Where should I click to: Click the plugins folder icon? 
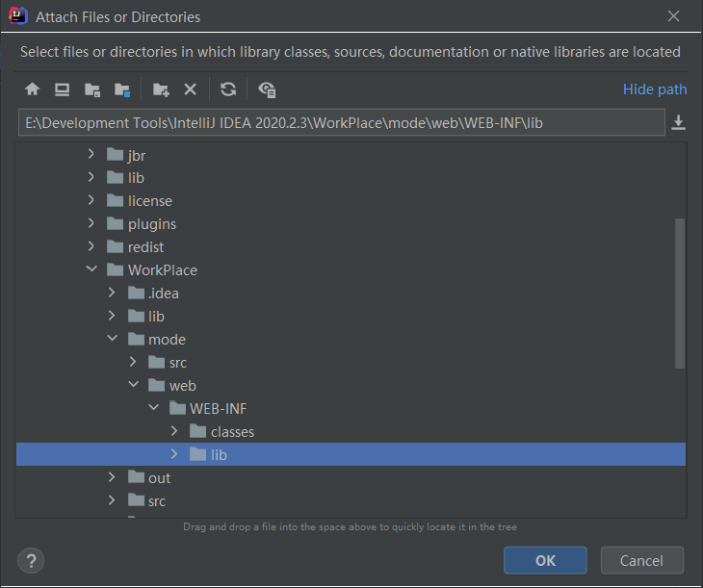point(116,222)
